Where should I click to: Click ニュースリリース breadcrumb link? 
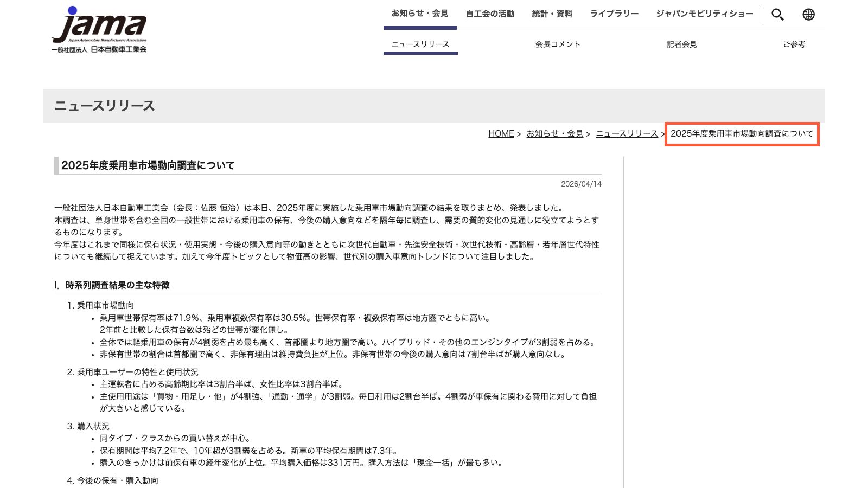click(x=627, y=133)
